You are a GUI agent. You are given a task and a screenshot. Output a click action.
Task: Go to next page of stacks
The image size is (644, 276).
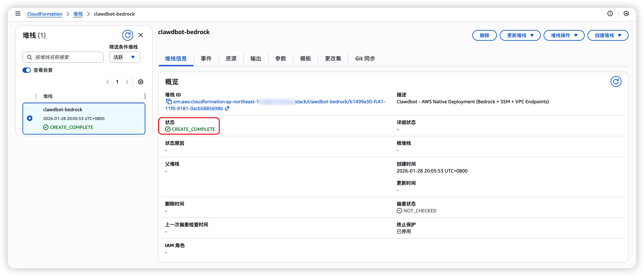(127, 82)
